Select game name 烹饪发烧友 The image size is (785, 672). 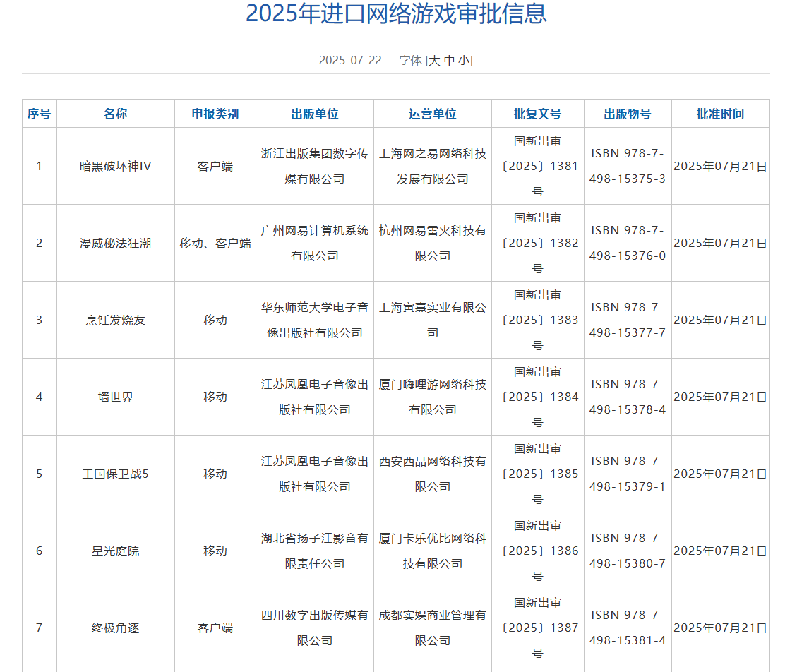pyautogui.click(x=116, y=320)
